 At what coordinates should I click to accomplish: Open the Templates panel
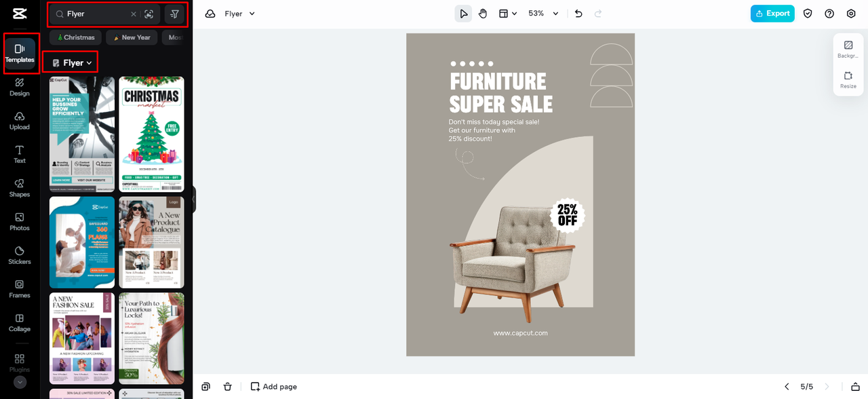(x=20, y=53)
